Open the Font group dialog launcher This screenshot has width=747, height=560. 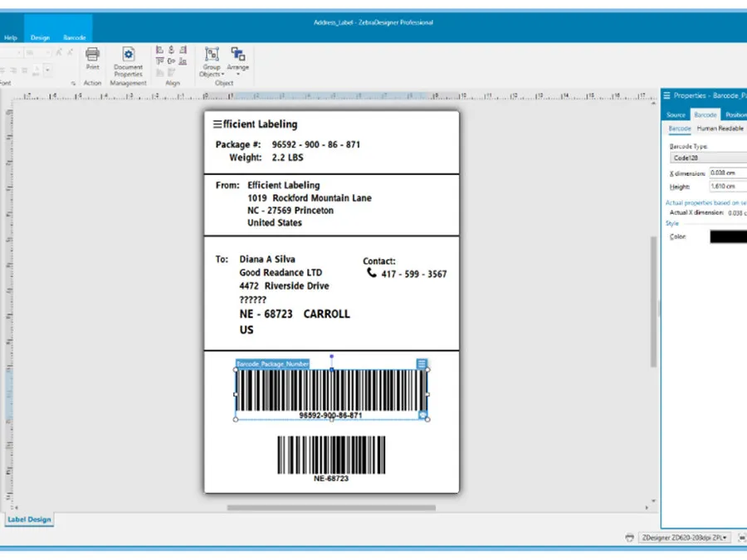[73, 83]
